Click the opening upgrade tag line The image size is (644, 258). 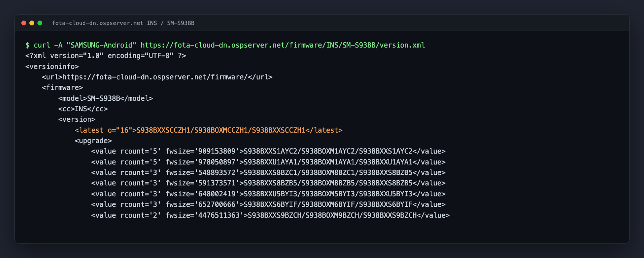click(x=93, y=141)
